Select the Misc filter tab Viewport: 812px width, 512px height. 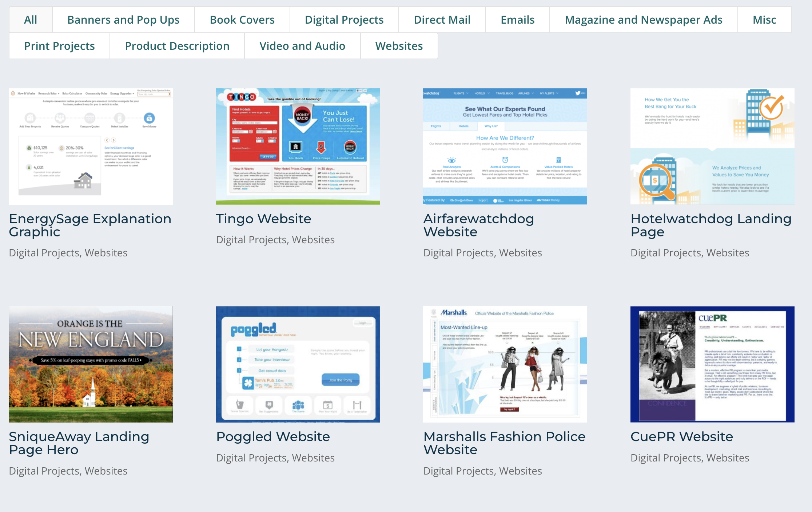pos(764,20)
